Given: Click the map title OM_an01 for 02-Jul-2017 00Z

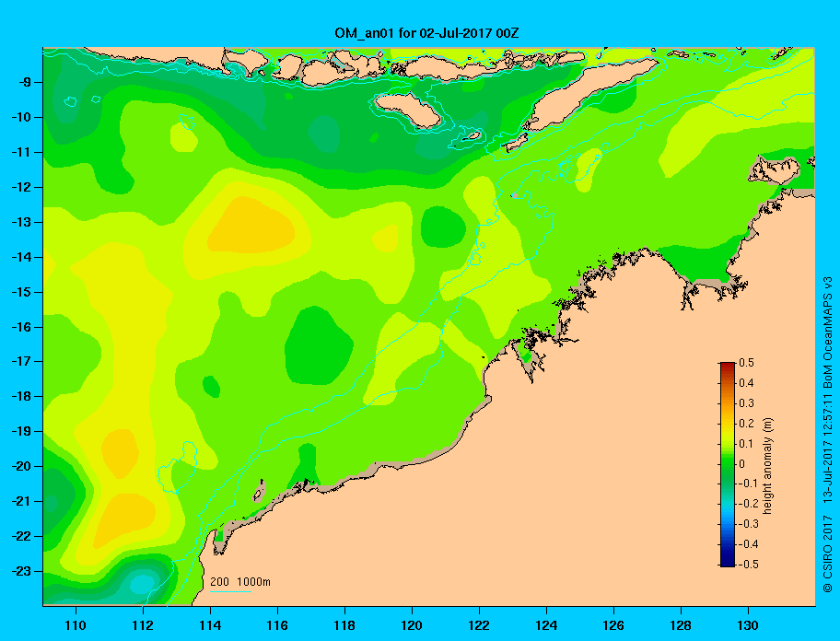Looking at the screenshot, I should [426, 33].
